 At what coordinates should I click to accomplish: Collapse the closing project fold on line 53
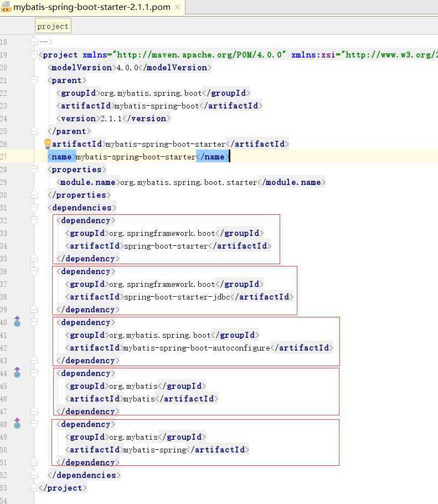(34, 487)
